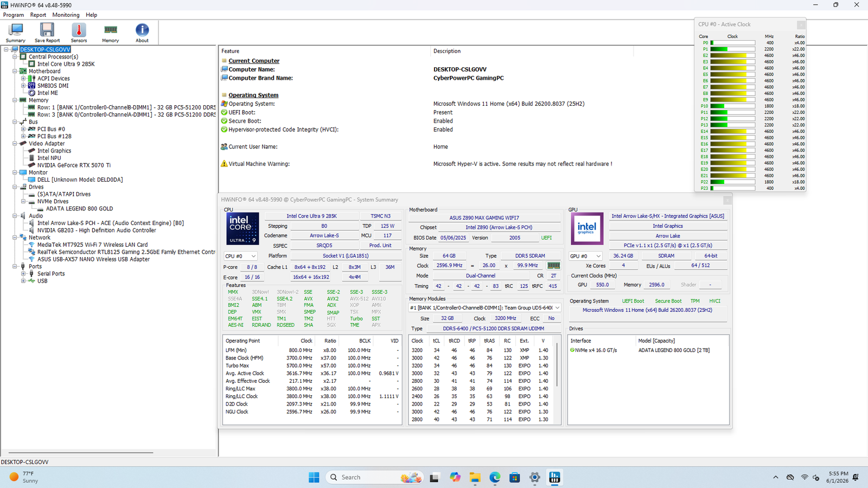The height and width of the screenshot is (488, 868).
Task: Expand PCI Bus #0 node
Action: (x=23, y=129)
